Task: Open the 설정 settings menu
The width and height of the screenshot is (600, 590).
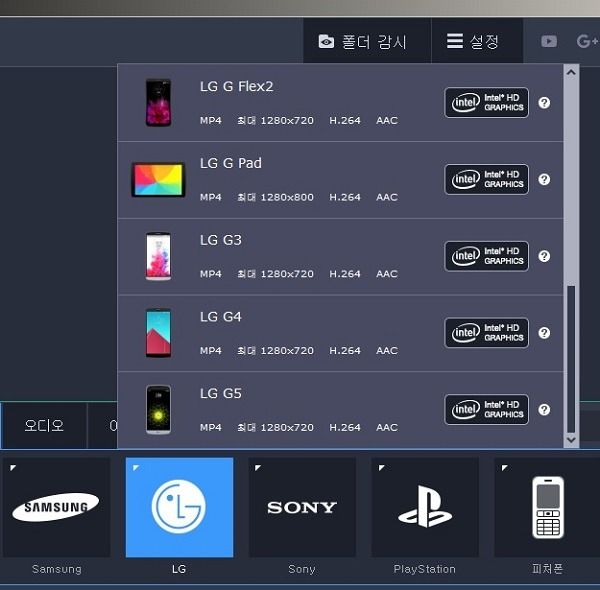Action: coord(477,41)
